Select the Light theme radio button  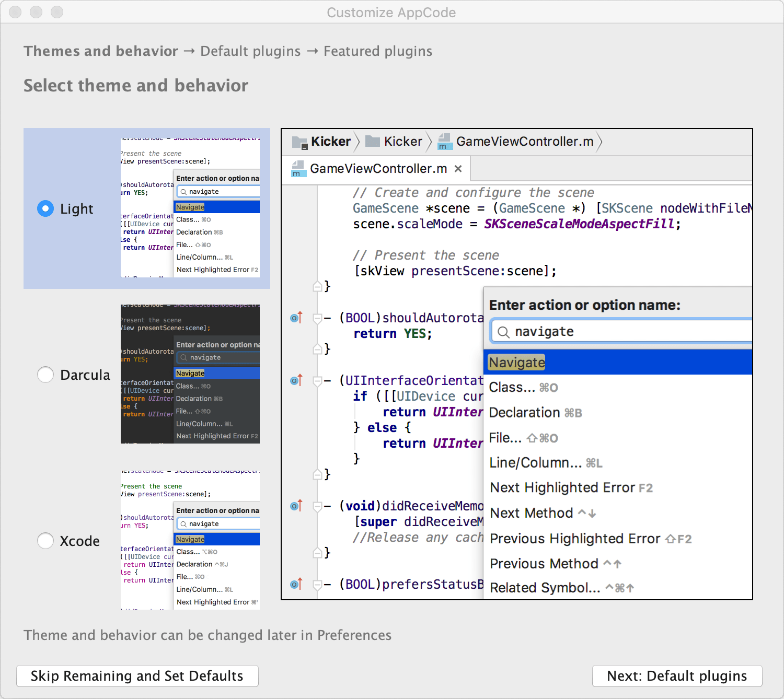[45, 208]
